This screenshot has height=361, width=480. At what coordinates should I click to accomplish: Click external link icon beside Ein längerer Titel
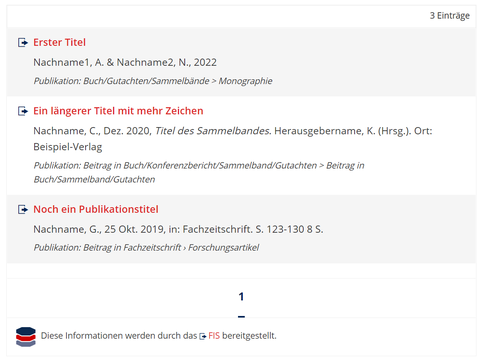pos(23,111)
